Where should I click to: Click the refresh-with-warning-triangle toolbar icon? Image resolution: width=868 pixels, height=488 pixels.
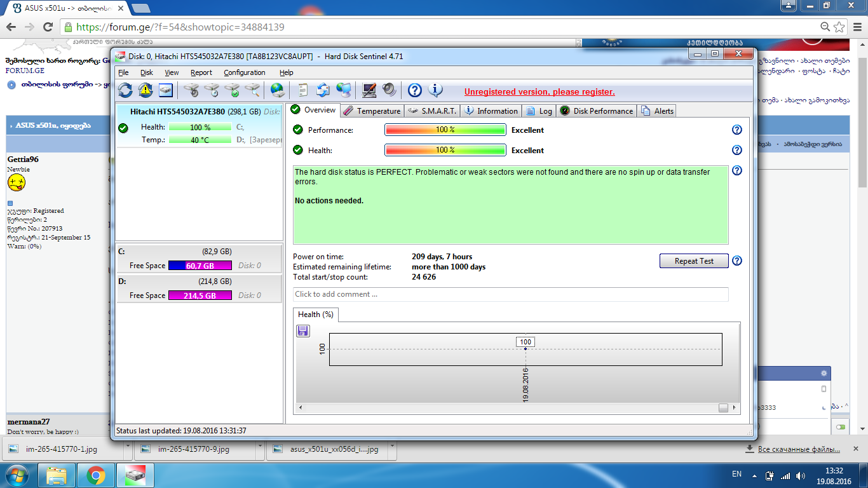[146, 90]
